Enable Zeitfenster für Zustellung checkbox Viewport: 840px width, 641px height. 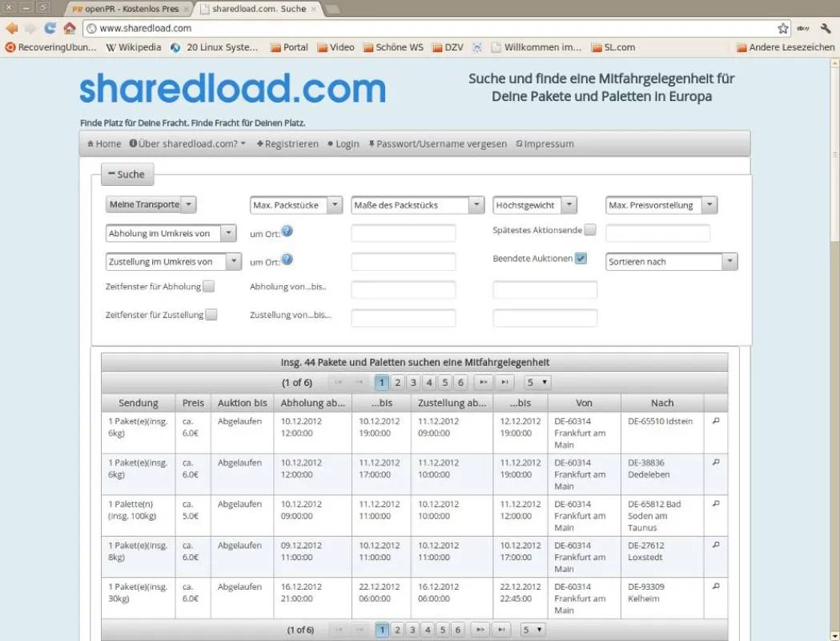(211, 315)
